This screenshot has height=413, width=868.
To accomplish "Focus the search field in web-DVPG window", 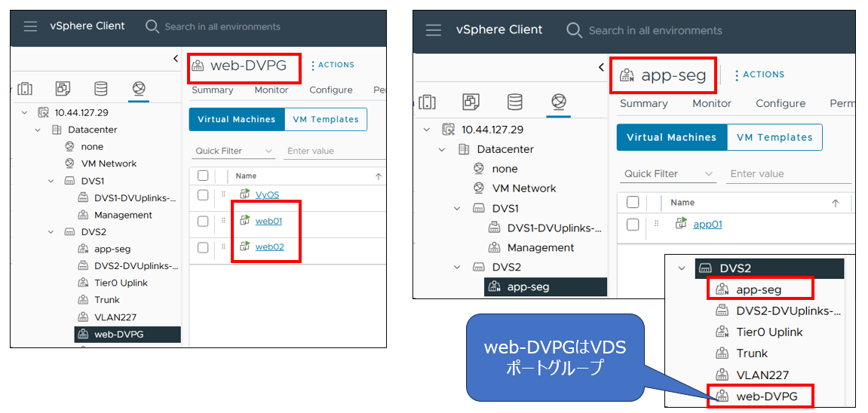I will (222, 26).
